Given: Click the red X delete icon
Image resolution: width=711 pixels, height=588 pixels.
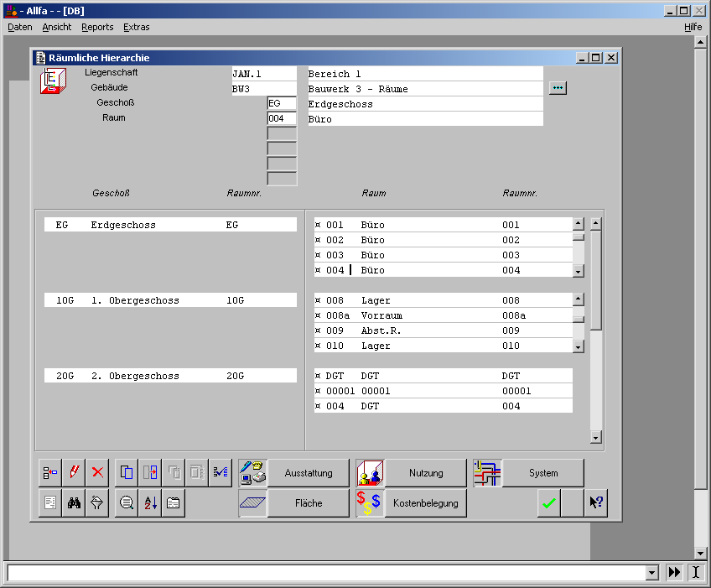Looking at the screenshot, I should click(x=97, y=473).
